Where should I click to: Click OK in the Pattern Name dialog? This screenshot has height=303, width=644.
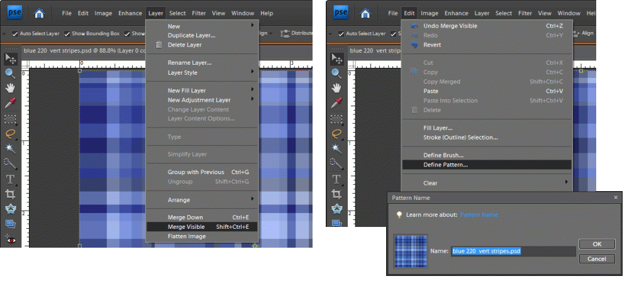pos(597,244)
